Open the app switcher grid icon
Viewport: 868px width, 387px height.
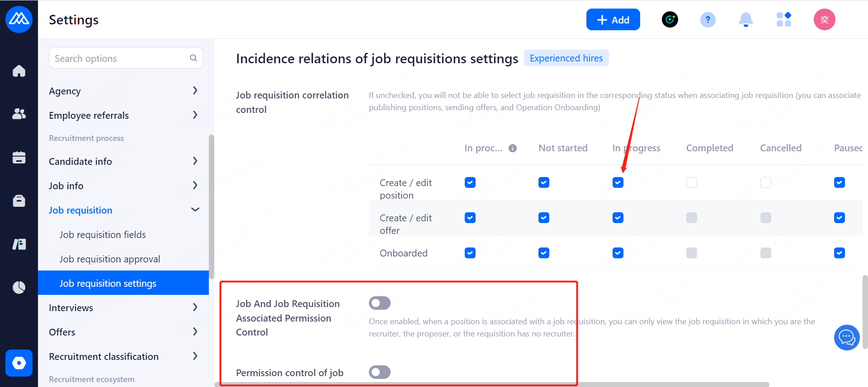click(783, 20)
